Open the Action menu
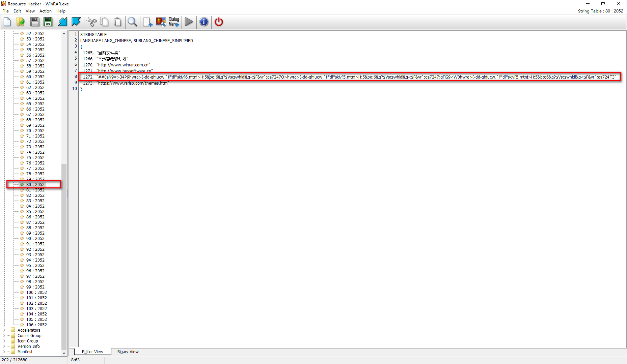The height and width of the screenshot is (364, 627). pos(45,11)
